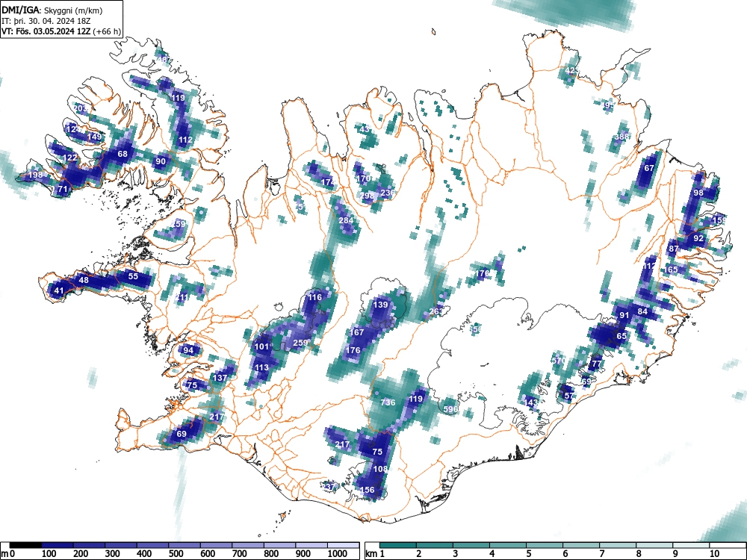Image resolution: width=747 pixels, height=560 pixels.
Task: Click the visibility value 87 in the east
Action: pyautogui.click(x=673, y=249)
